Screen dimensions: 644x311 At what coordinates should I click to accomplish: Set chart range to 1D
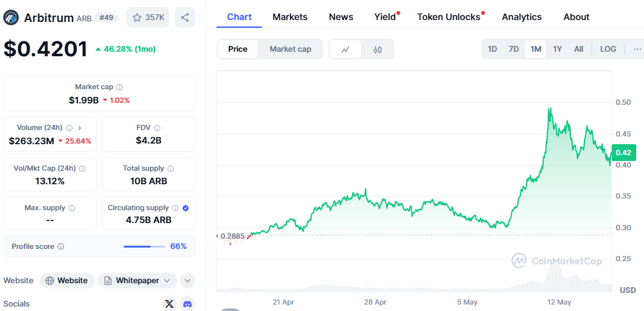point(493,49)
